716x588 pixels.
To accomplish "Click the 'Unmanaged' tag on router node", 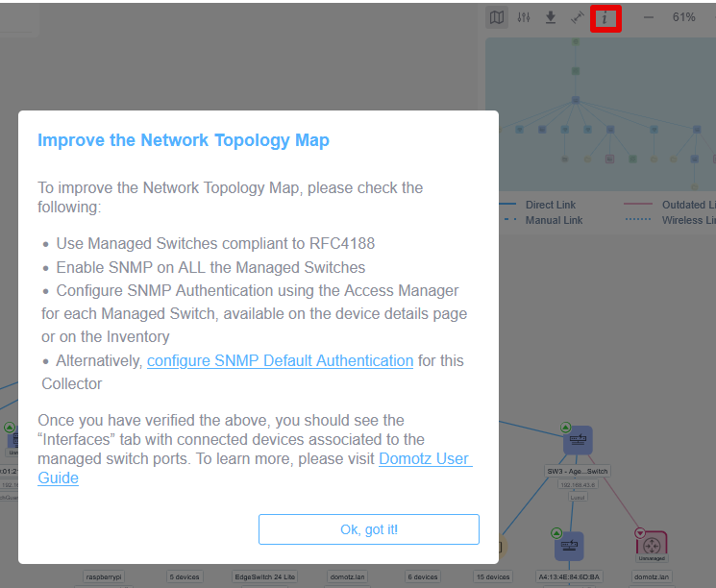I will tap(652, 558).
